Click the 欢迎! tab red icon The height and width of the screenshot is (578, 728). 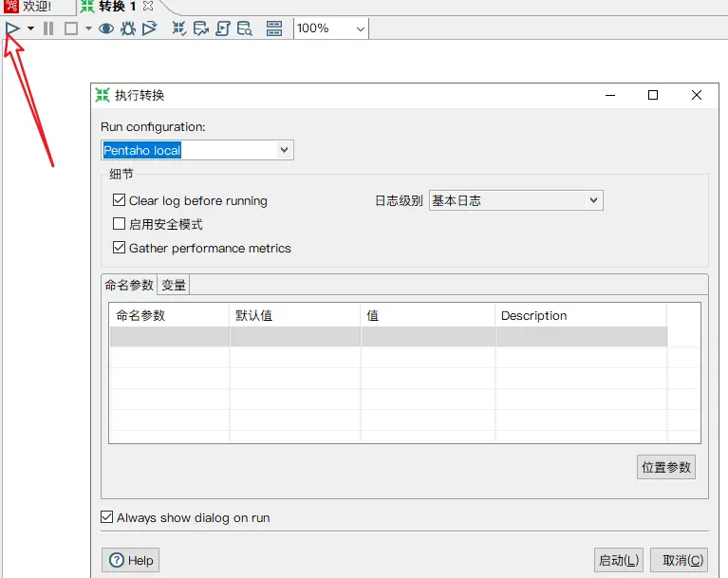pyautogui.click(x=11, y=6)
